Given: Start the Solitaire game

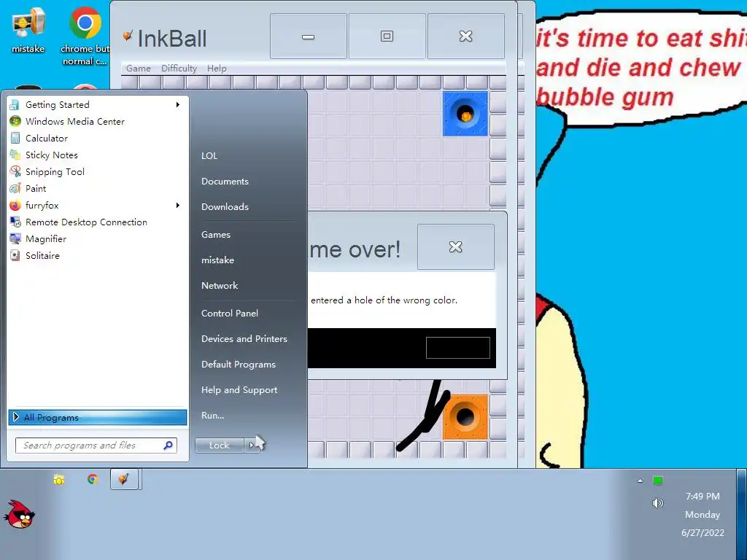Looking at the screenshot, I should [97, 256].
